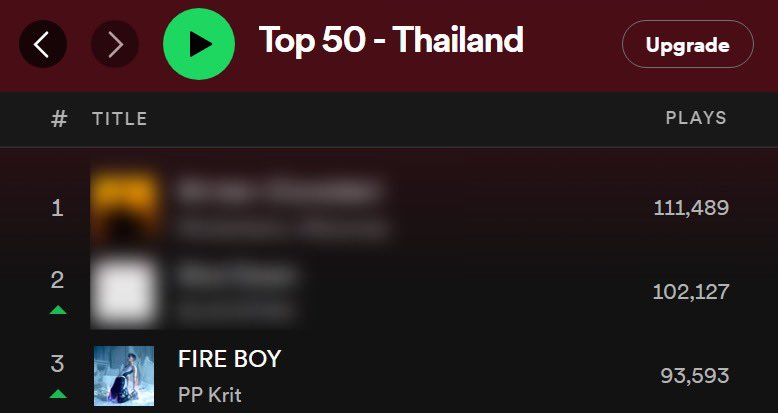Select the orange album cover of track 1

125,207
